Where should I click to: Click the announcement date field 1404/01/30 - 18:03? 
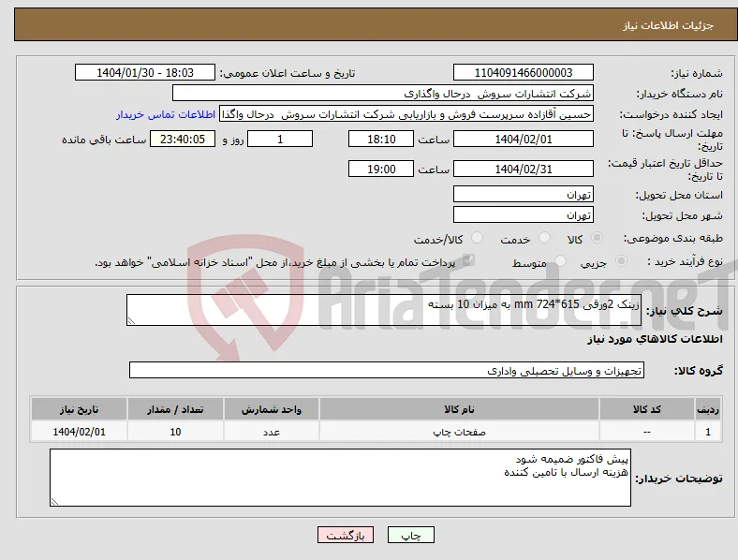point(145,72)
